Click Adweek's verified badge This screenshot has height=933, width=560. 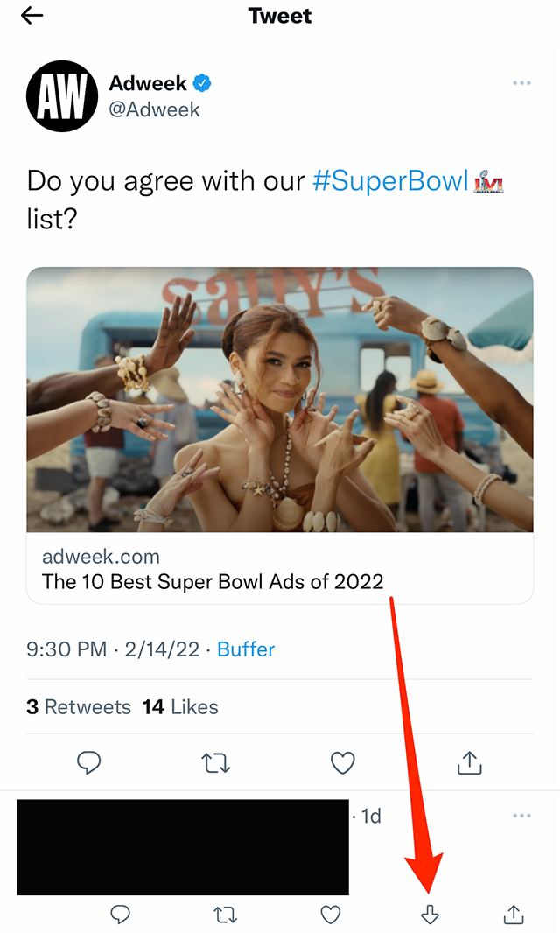[202, 82]
